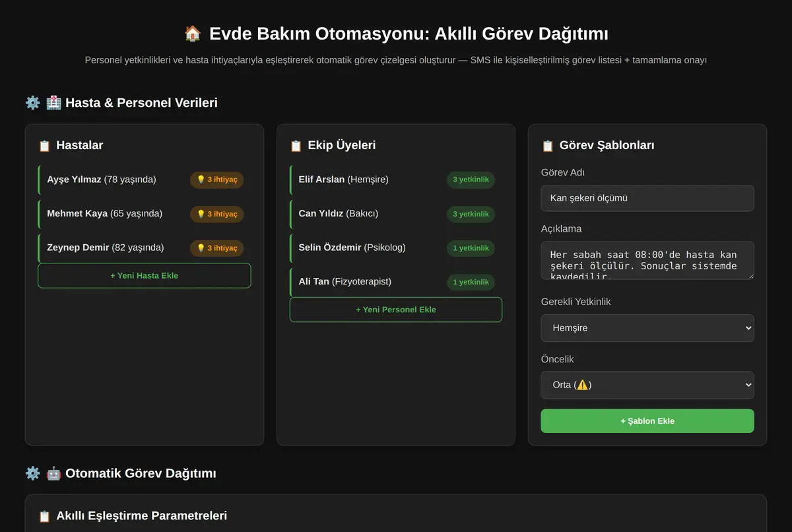Select patient row Ayşe Yılmaz
Viewport: 792px width, 532px height.
145,180
